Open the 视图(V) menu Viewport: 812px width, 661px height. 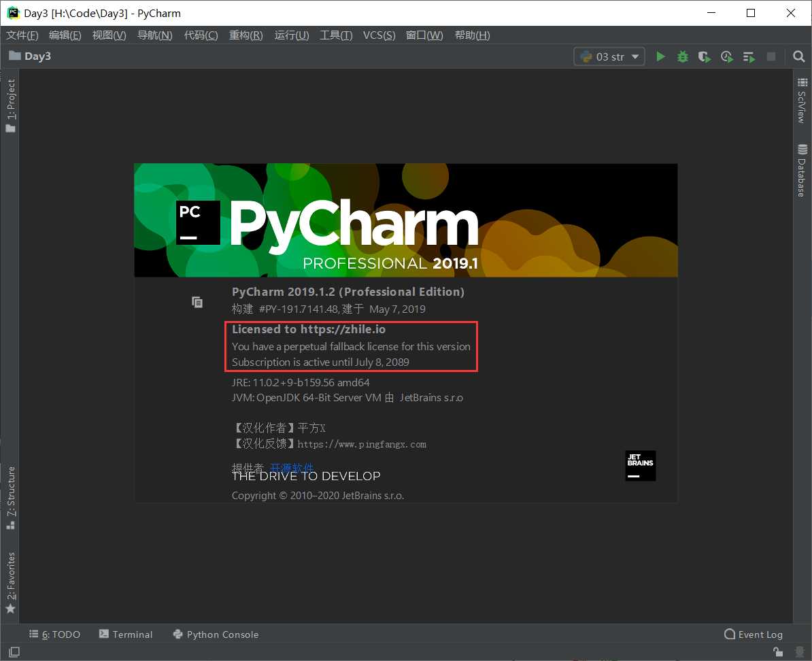[109, 35]
